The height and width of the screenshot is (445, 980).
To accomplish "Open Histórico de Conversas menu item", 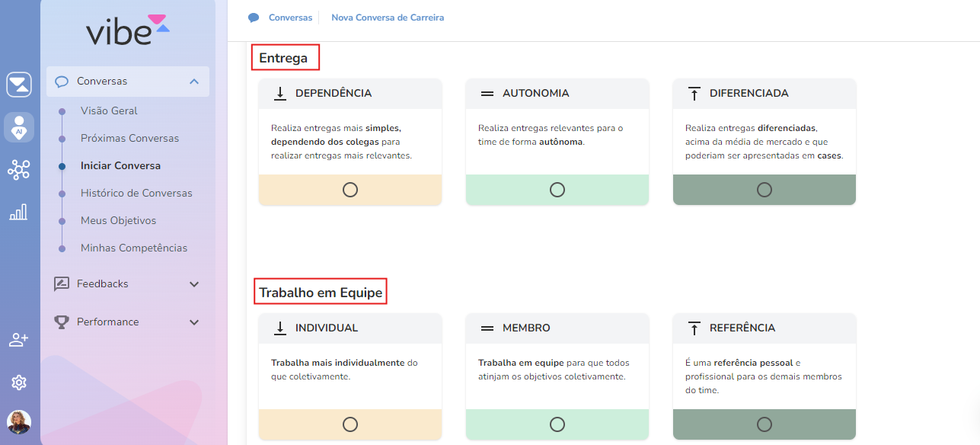I will click(136, 194).
